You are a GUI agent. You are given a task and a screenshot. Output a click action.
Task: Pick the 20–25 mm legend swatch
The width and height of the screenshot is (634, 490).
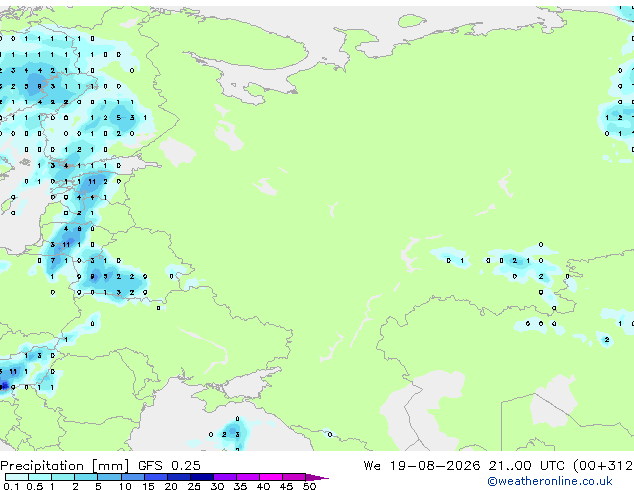[178, 477]
